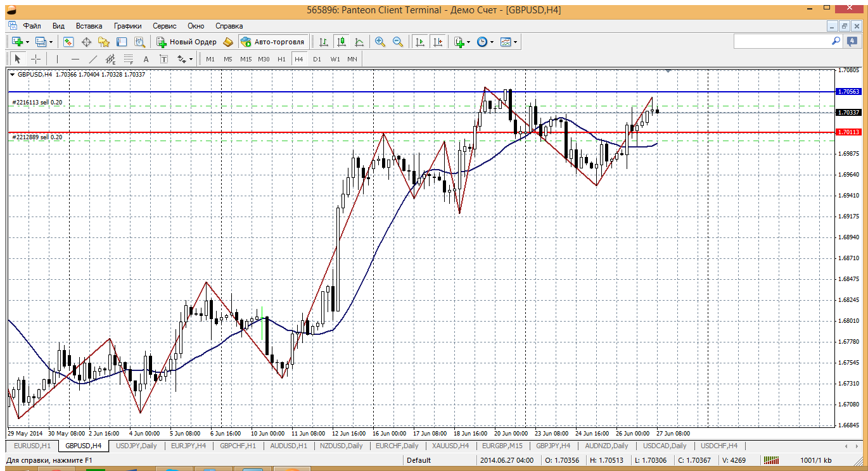This screenshot has width=868, height=471.
Task: Click the Новый Ордер button
Action: click(x=187, y=42)
